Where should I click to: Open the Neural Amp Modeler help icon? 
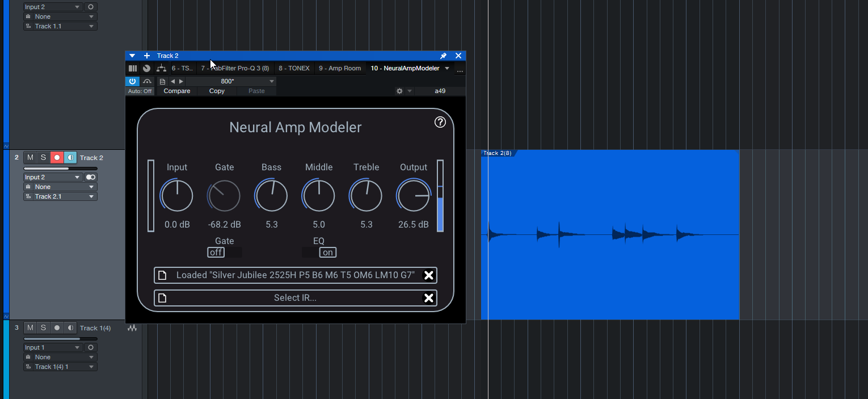pos(440,122)
